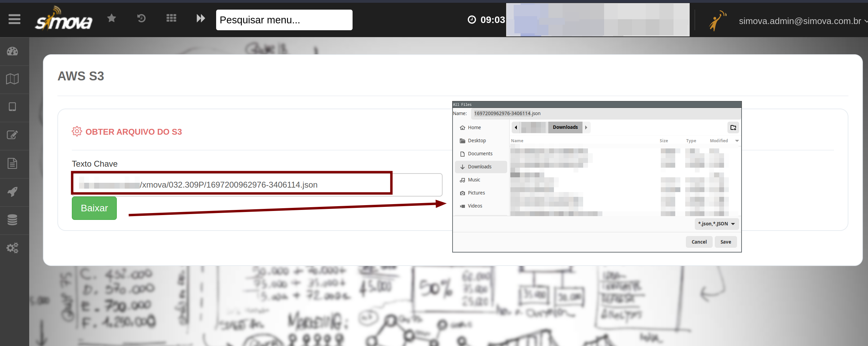Click the favorites star icon
Viewport: 868px width, 346px height.
pyautogui.click(x=111, y=18)
